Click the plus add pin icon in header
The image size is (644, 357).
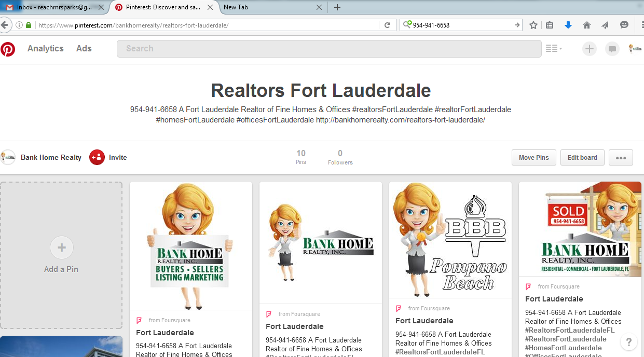coord(589,49)
